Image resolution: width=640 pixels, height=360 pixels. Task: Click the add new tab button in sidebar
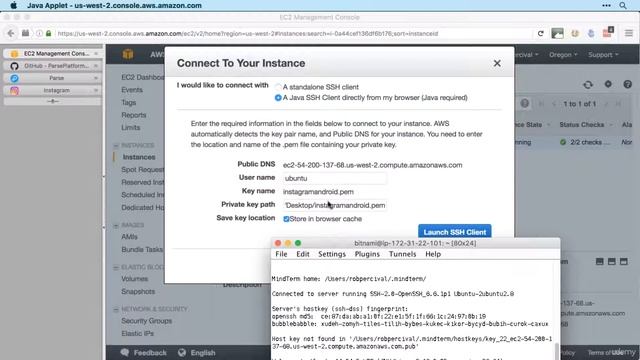point(53,101)
